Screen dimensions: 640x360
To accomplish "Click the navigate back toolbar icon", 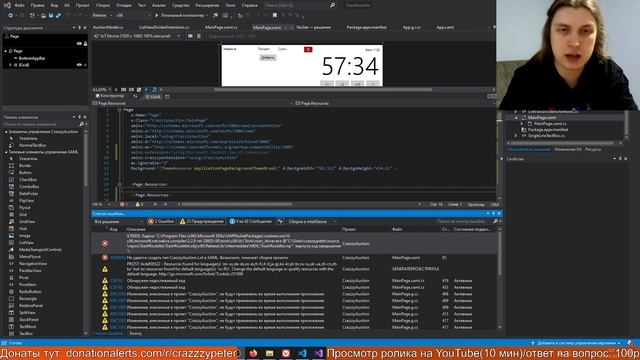I will pos(10,16).
